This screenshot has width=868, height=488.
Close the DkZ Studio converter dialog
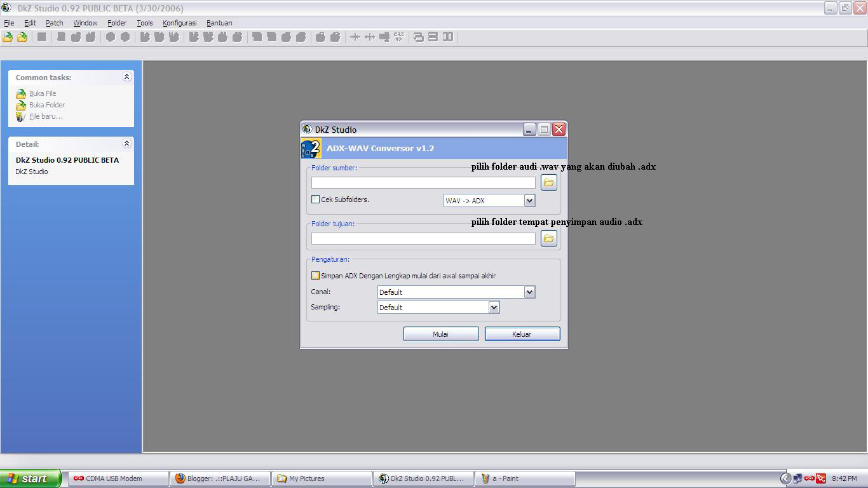[559, 130]
